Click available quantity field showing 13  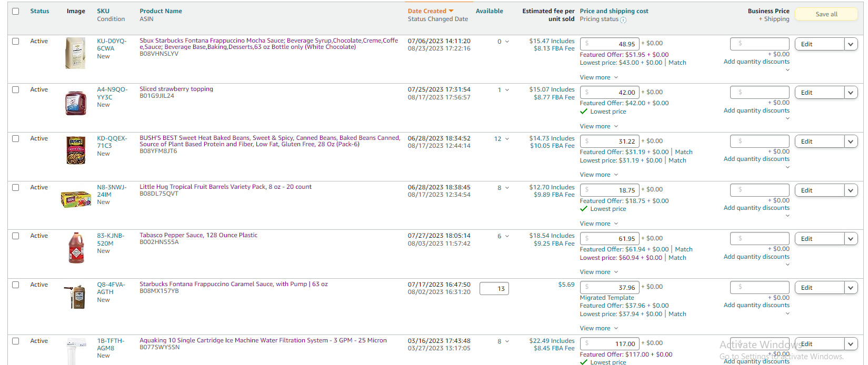coord(494,289)
